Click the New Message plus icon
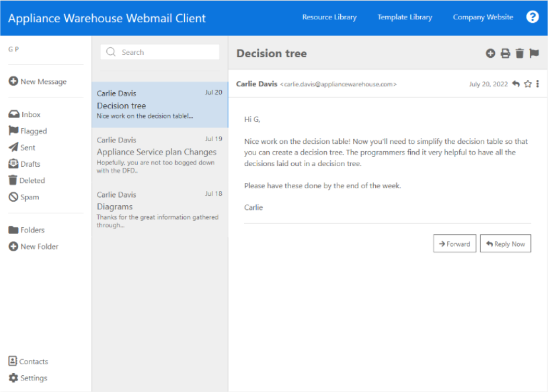Image resolution: width=548 pixels, height=392 pixels. point(13,81)
